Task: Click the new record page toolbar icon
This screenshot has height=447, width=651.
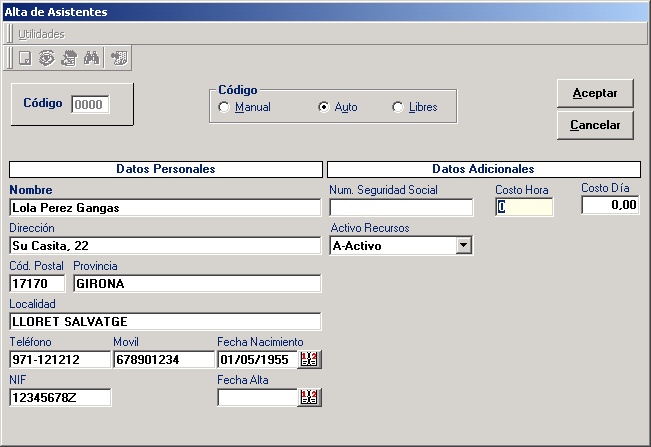Action: click(x=25, y=58)
